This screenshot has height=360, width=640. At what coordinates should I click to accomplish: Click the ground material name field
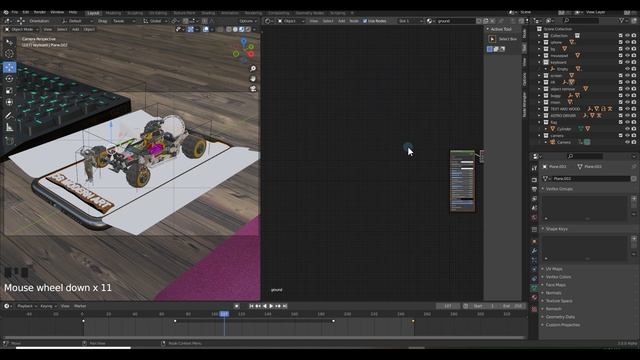tap(456, 21)
